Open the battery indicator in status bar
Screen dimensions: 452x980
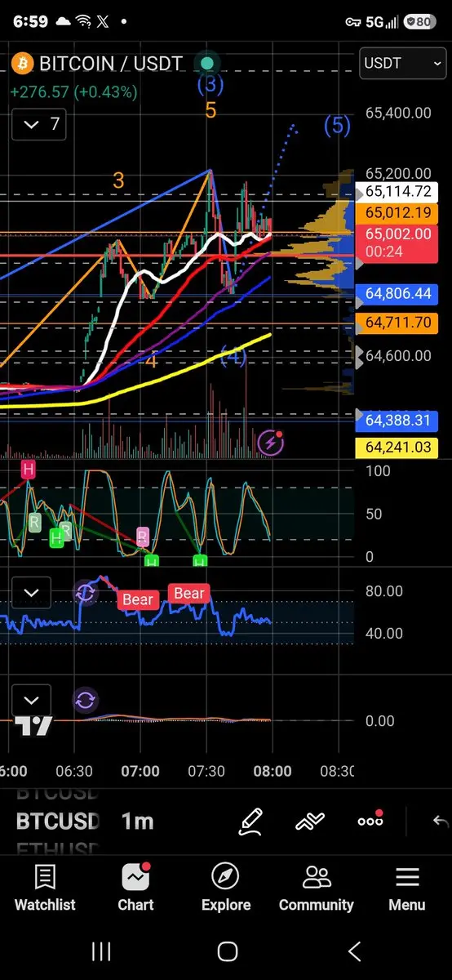point(419,22)
